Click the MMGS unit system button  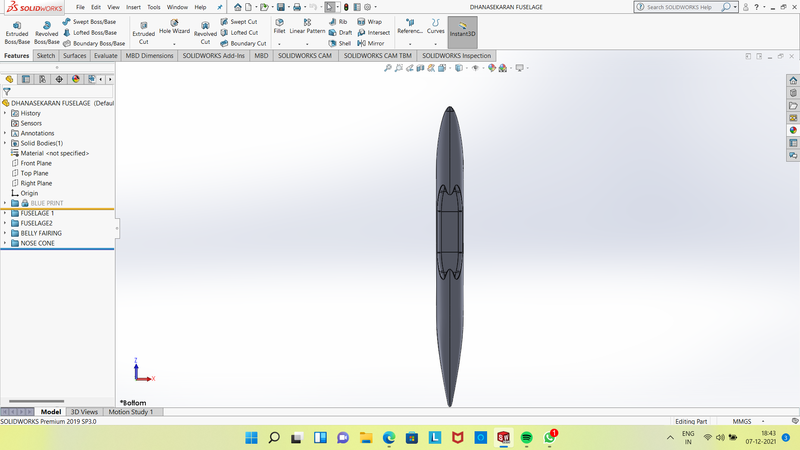[x=741, y=422]
